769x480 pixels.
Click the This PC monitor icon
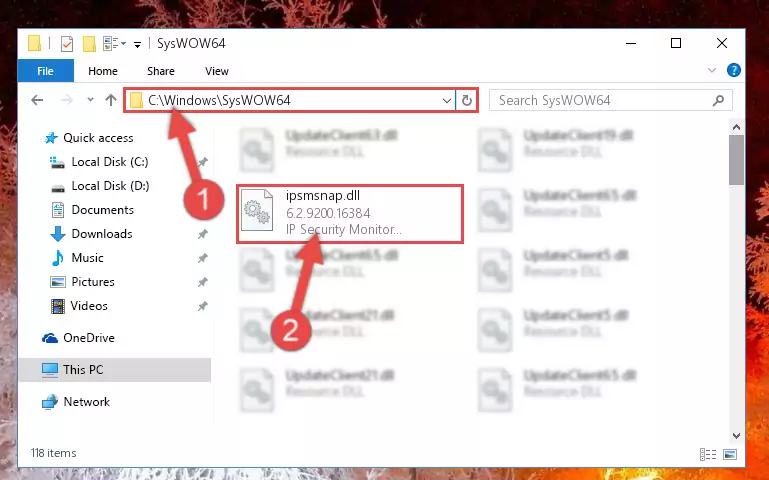(x=50, y=370)
